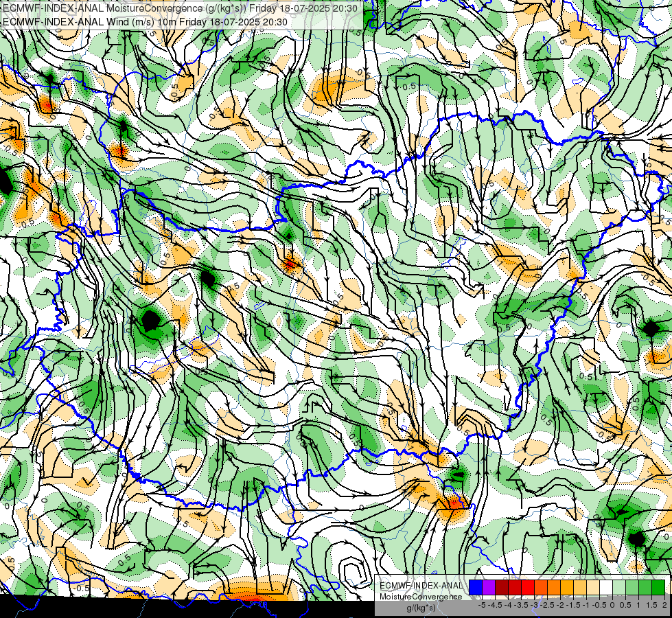Click the -2.5 tick label in legend

pyautogui.click(x=547, y=605)
